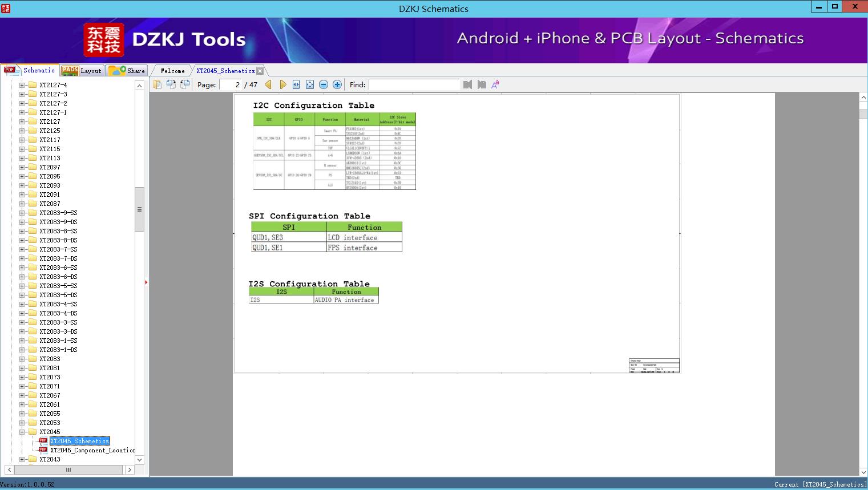The image size is (868, 490).
Task: Expand the XT2097 folder
Action: (x=22, y=167)
